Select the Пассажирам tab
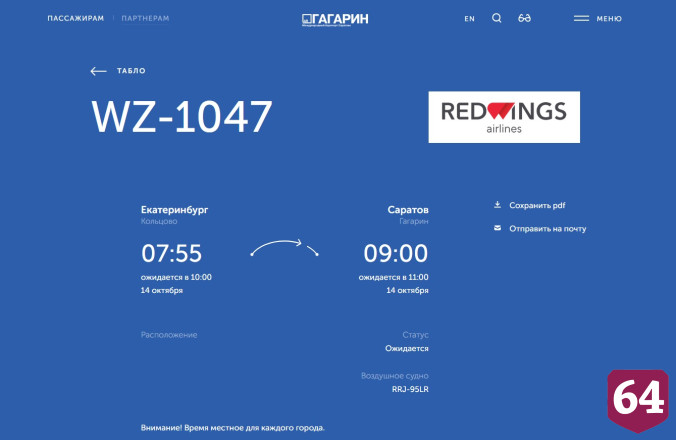676x440 pixels. (x=75, y=18)
